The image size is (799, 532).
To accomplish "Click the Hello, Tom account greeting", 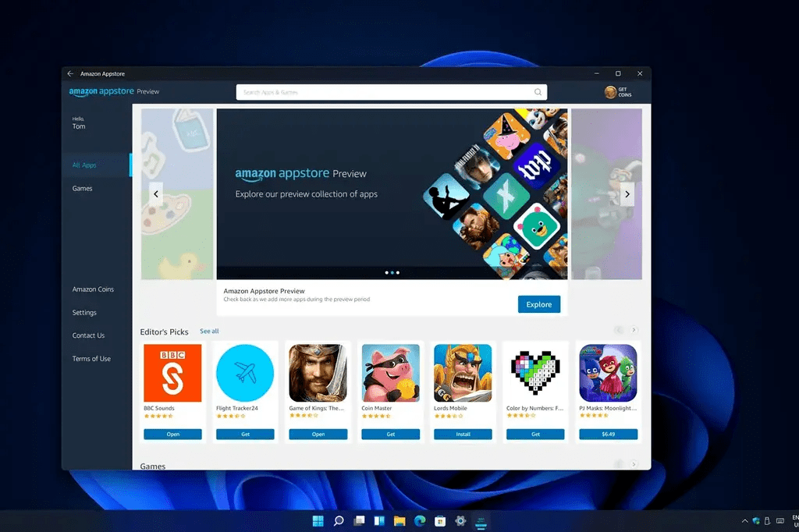I will coord(79,123).
